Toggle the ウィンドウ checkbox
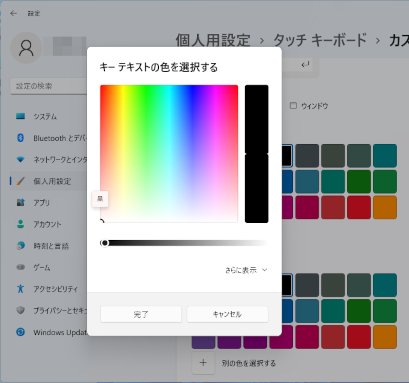409x383 pixels. 293,106
